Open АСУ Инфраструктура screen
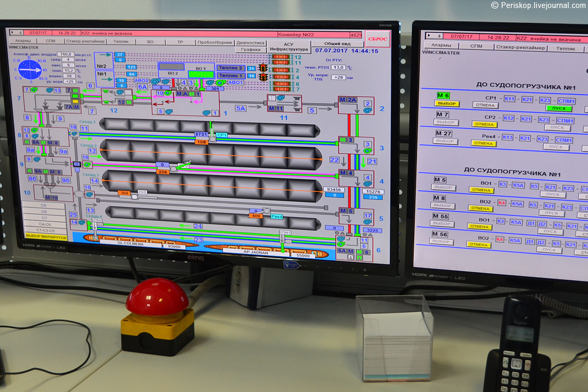Viewport: 588px width, 392px height. click(x=288, y=47)
